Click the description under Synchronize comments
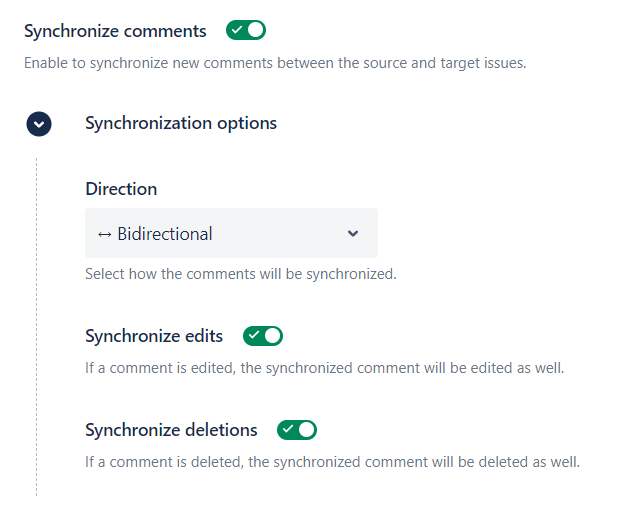This screenshot has height=513, width=639. [275, 63]
